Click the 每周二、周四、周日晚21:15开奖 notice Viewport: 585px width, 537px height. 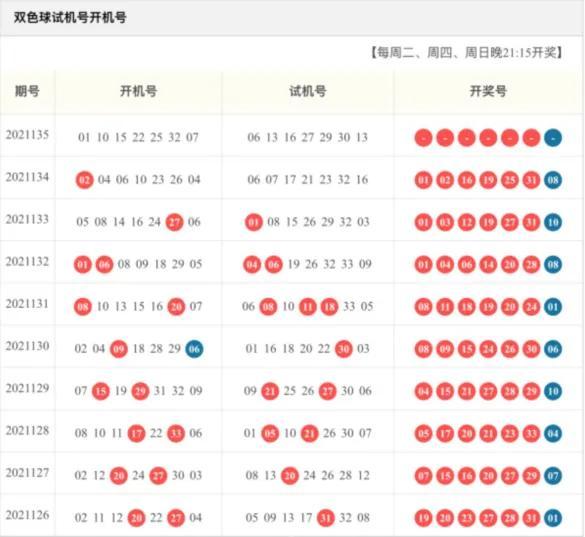(x=467, y=53)
